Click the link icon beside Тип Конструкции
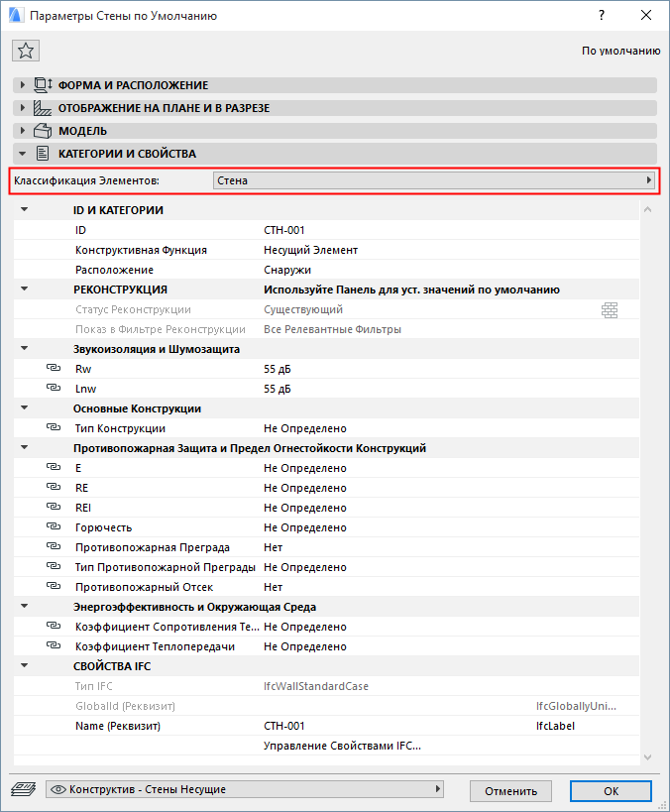Viewport: 670px width, 812px height. coord(53,428)
